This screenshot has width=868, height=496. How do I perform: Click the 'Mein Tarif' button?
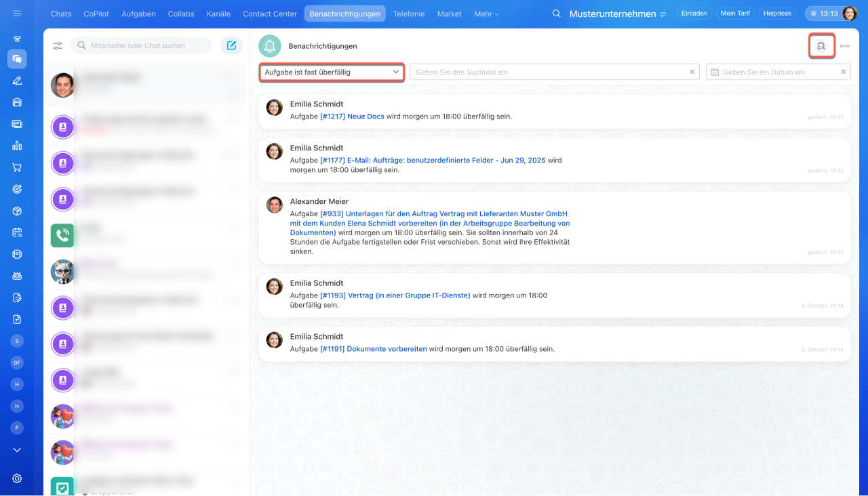(735, 14)
